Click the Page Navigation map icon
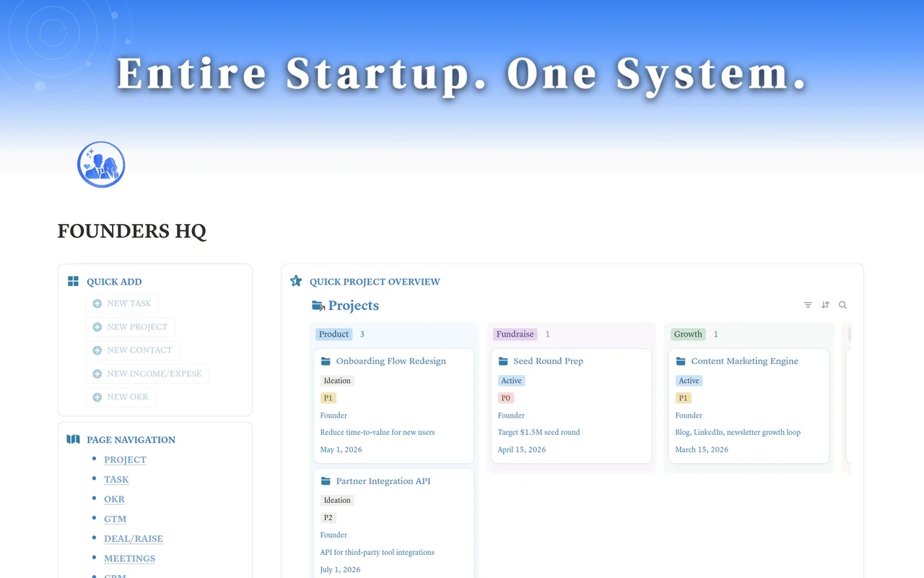This screenshot has width=924, height=578. pos(73,439)
